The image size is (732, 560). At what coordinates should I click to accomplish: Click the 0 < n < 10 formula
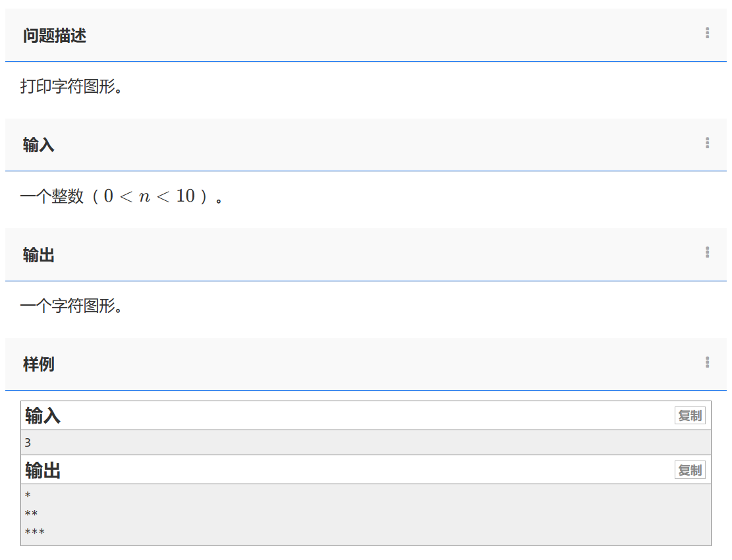(149, 196)
